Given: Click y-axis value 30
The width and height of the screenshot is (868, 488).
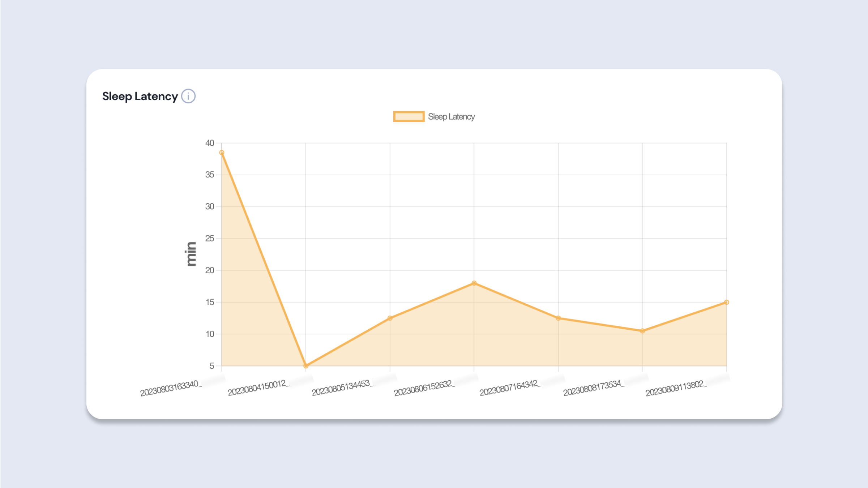Looking at the screenshot, I should 210,207.
